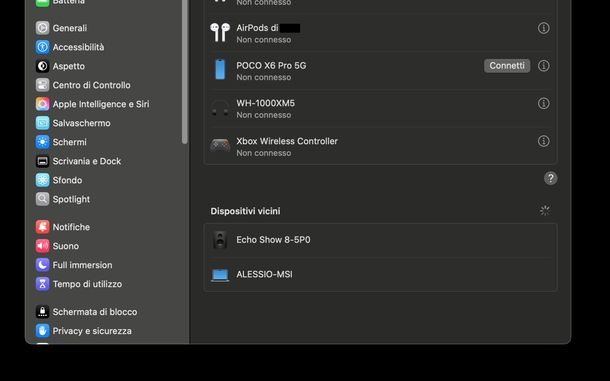Open the Sfondo icon
Screen dimensions: 610x381
pos(42,180)
